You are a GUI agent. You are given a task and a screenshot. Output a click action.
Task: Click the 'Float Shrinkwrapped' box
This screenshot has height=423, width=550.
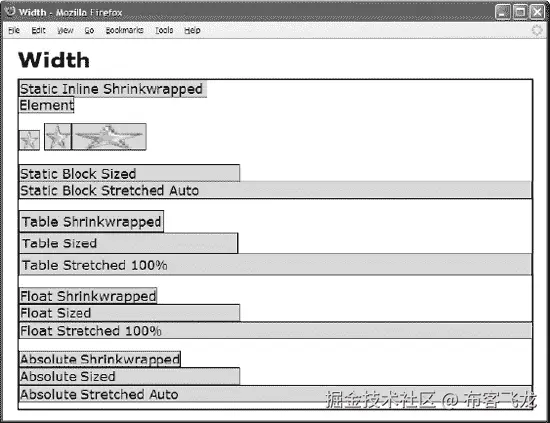88,296
